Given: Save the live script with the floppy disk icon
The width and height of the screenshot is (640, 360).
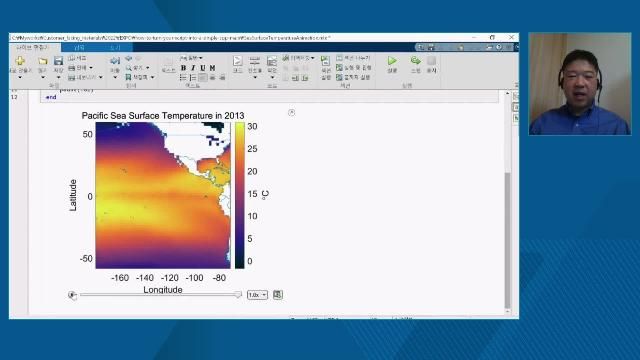Looking at the screenshot, I should click(x=58, y=61).
